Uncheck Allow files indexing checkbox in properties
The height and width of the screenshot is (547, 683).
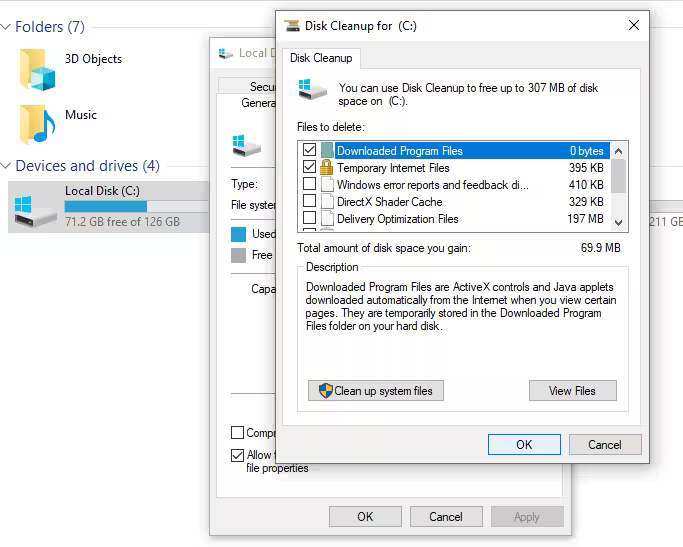point(237,455)
